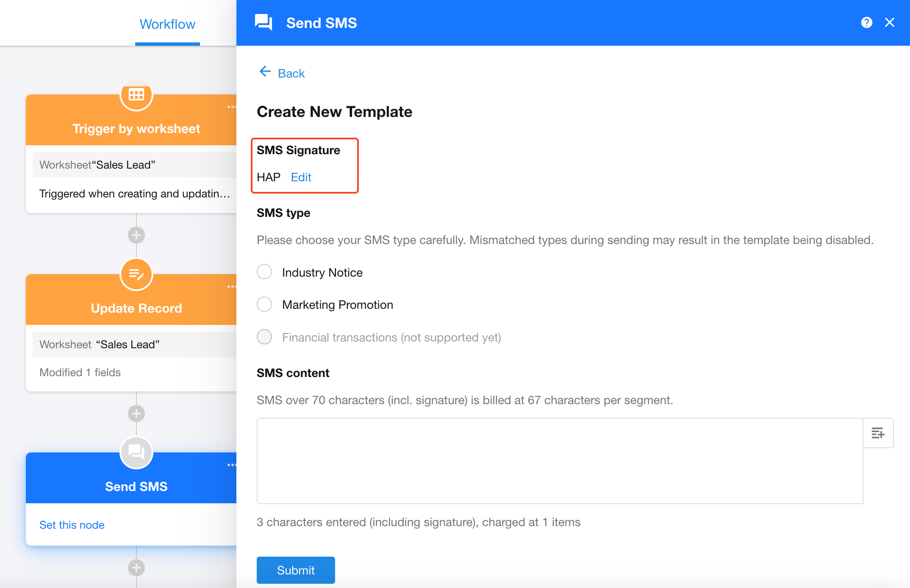Click into the SMS content text area
910x588 pixels.
pyautogui.click(x=559, y=461)
